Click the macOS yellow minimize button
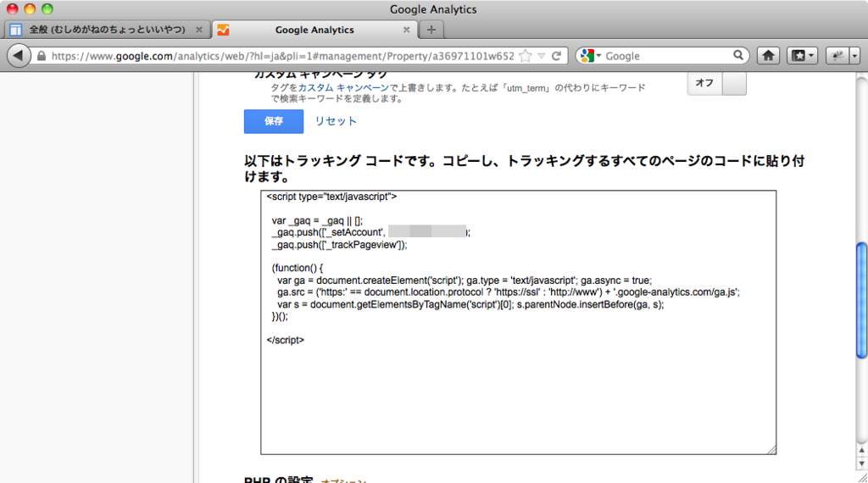868x483 pixels. coord(30,8)
